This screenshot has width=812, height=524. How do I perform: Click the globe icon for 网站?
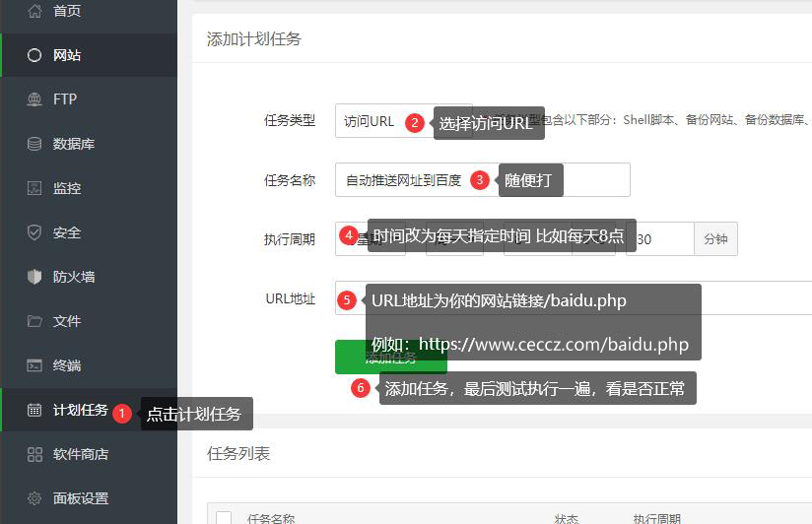[34, 55]
